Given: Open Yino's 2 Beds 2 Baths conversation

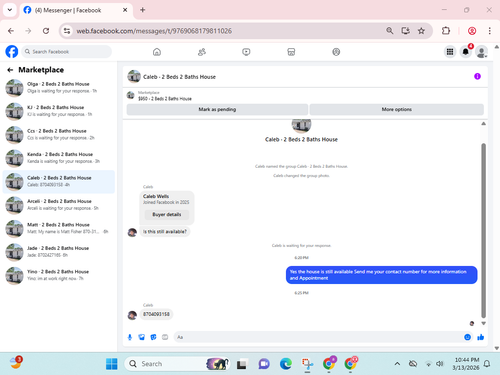Looking at the screenshot, I should point(59,275).
